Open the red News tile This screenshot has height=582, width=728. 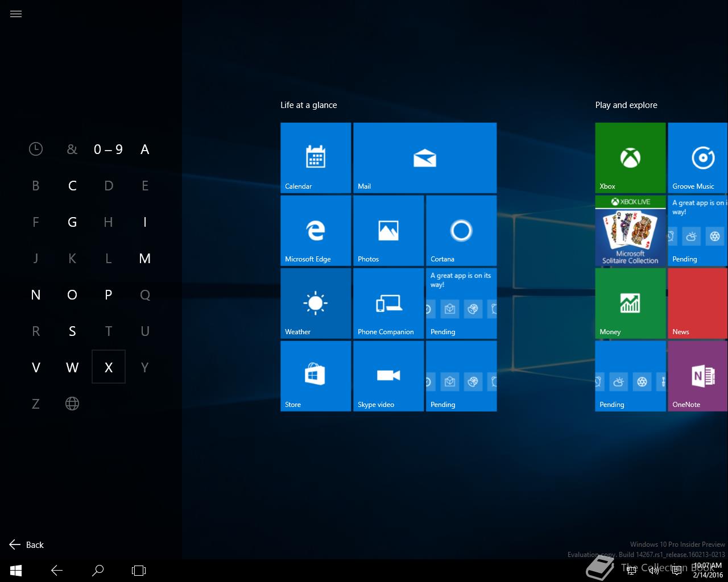pos(698,304)
